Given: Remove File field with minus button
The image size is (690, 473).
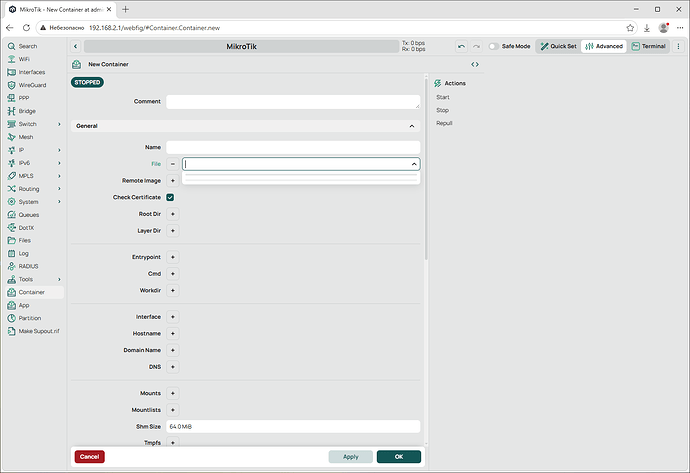Looking at the screenshot, I should pos(172,164).
